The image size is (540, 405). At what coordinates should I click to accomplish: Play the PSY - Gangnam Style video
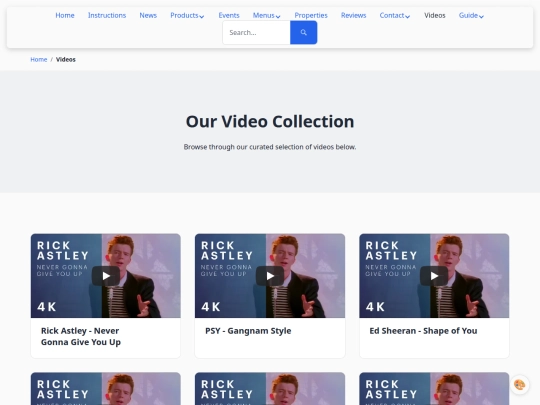tap(270, 276)
